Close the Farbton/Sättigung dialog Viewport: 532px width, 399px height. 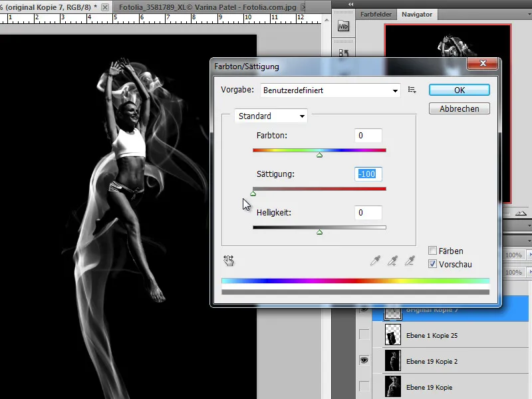483,63
